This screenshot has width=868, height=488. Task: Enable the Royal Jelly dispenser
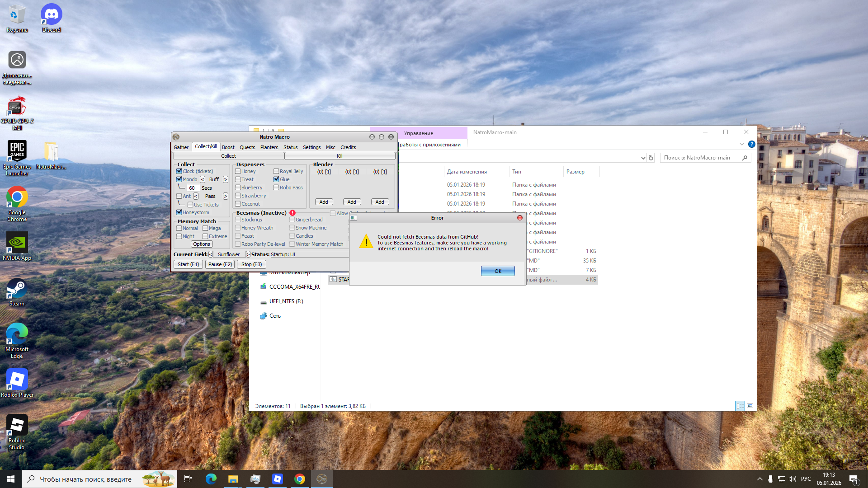[x=276, y=171]
